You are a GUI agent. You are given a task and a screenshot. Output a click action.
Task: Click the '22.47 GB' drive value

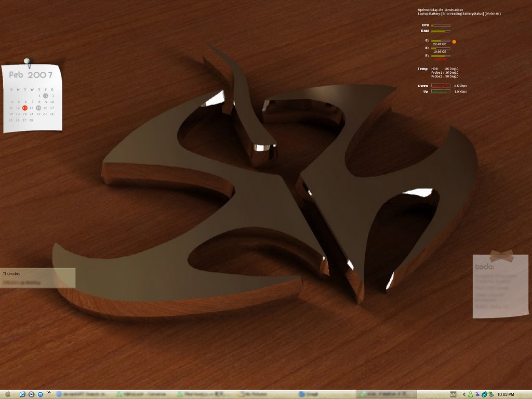440,44
